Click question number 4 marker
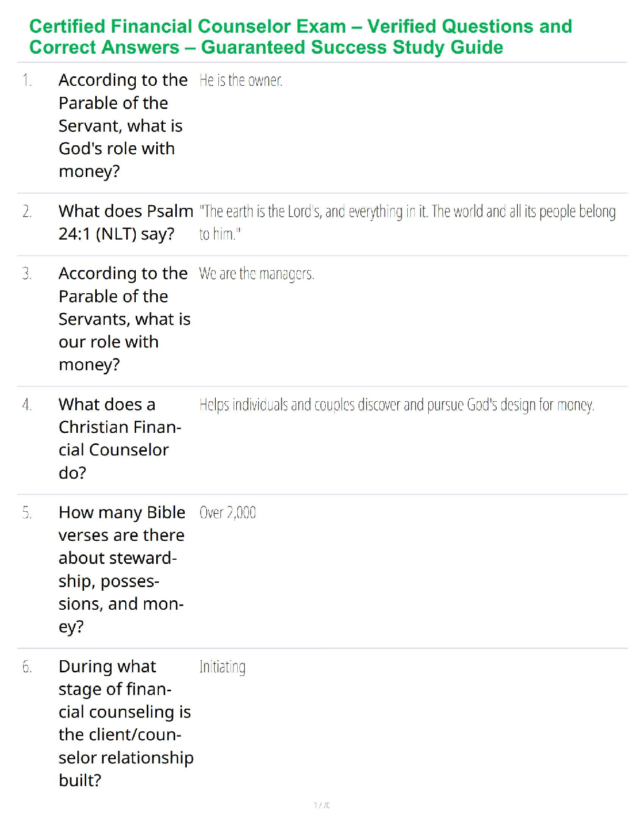This screenshot has width=644, height=834. (27, 405)
